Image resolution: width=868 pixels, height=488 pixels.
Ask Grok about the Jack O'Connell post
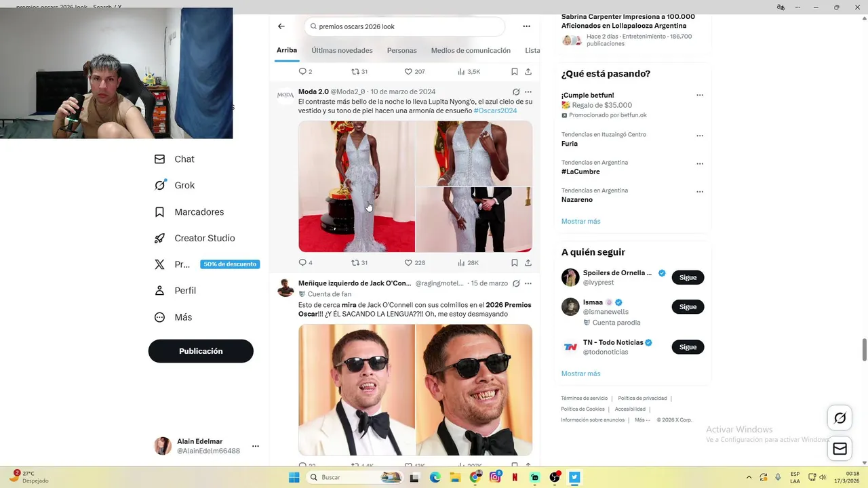[x=516, y=283]
